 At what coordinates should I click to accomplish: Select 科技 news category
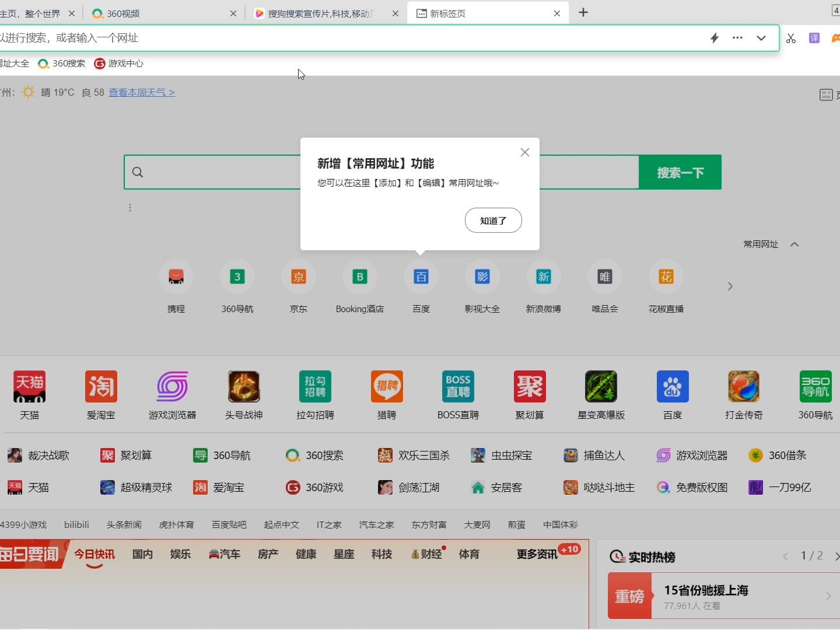(381, 554)
